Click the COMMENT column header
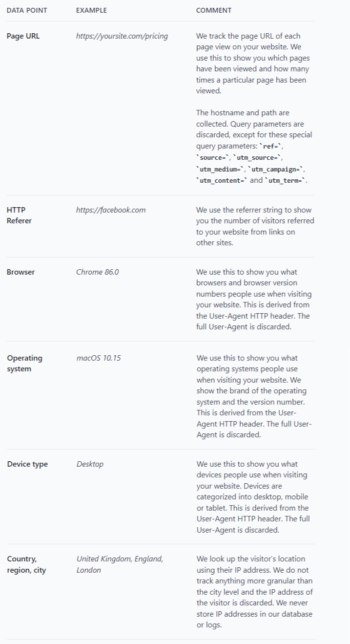The width and height of the screenshot is (350, 644). point(214,10)
